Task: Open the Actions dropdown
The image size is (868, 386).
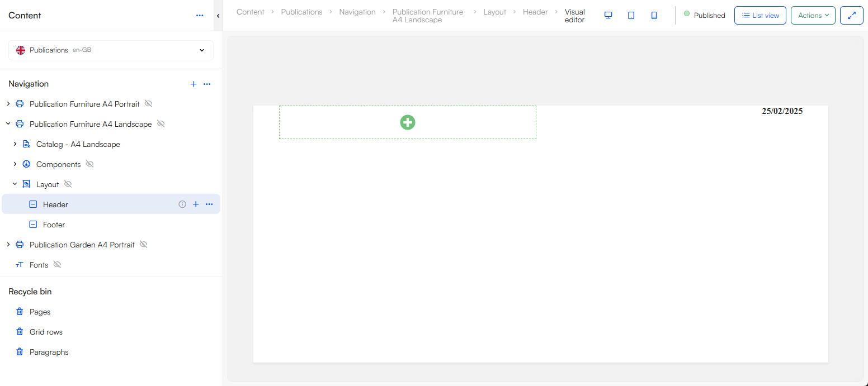Action: coord(813,15)
